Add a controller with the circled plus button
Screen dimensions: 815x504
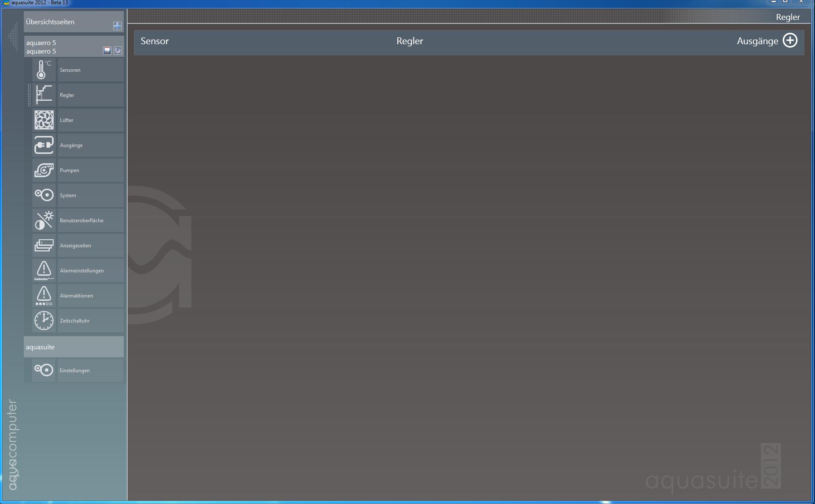[790, 41]
